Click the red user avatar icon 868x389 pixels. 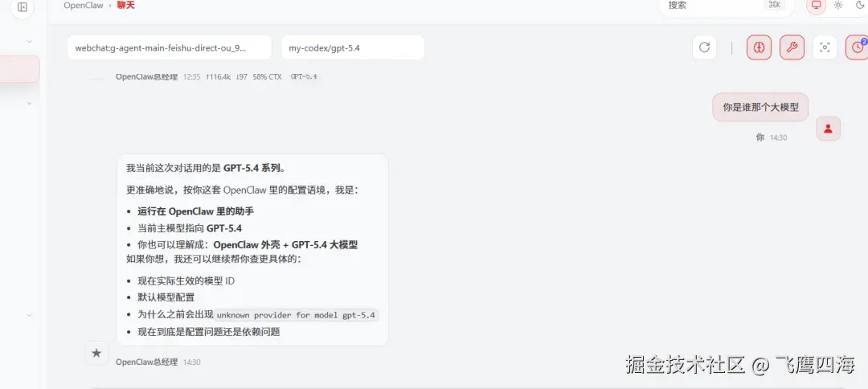828,129
